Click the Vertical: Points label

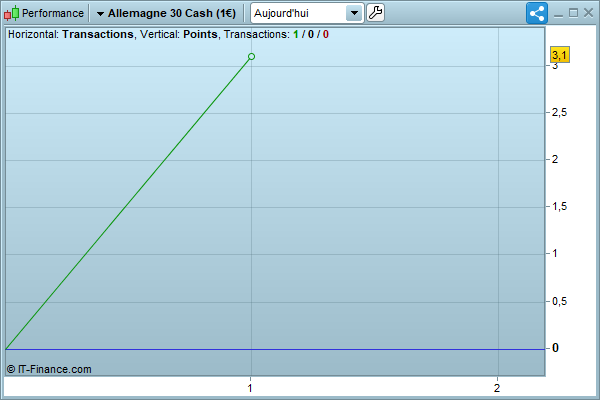coord(179,34)
